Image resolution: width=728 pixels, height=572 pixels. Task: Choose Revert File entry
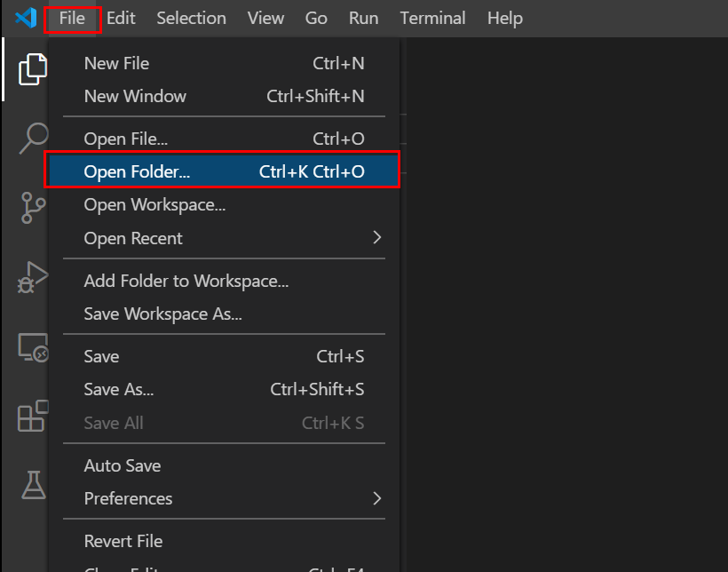123,541
